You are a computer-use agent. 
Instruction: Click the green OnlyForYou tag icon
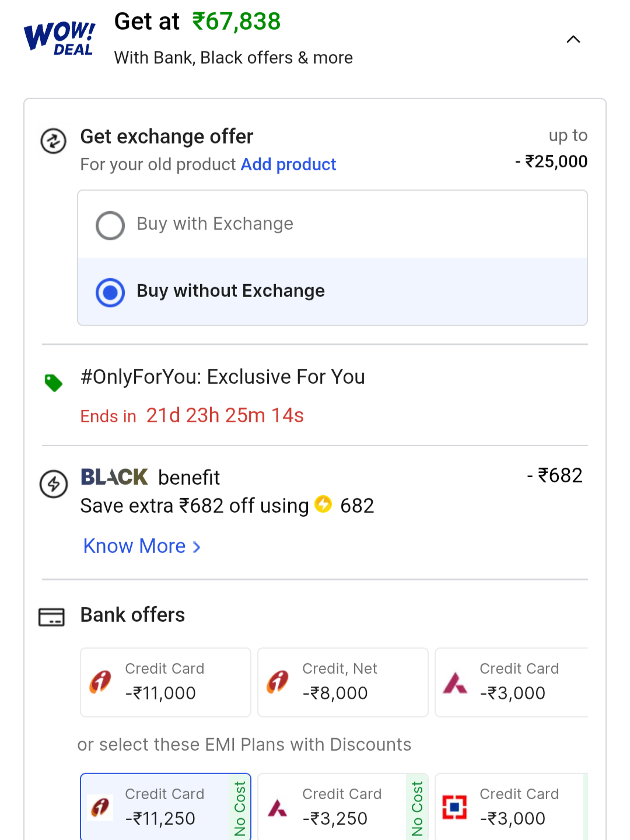pos(54,383)
